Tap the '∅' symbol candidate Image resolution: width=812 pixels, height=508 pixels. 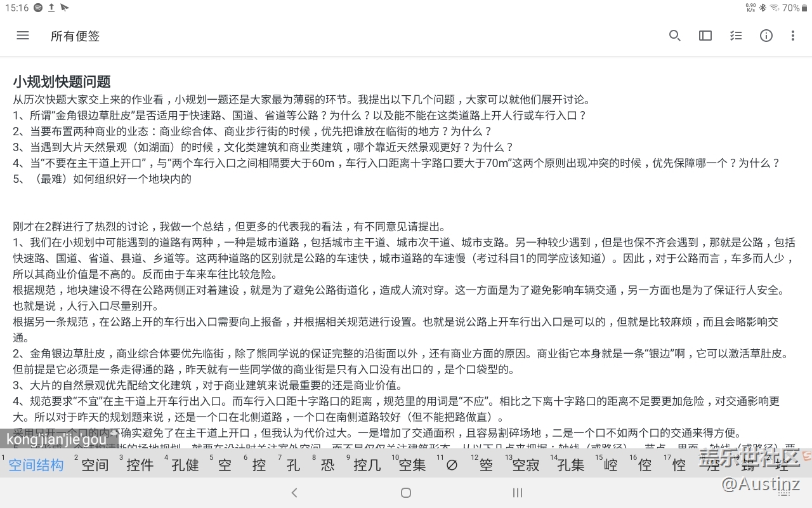452,465
